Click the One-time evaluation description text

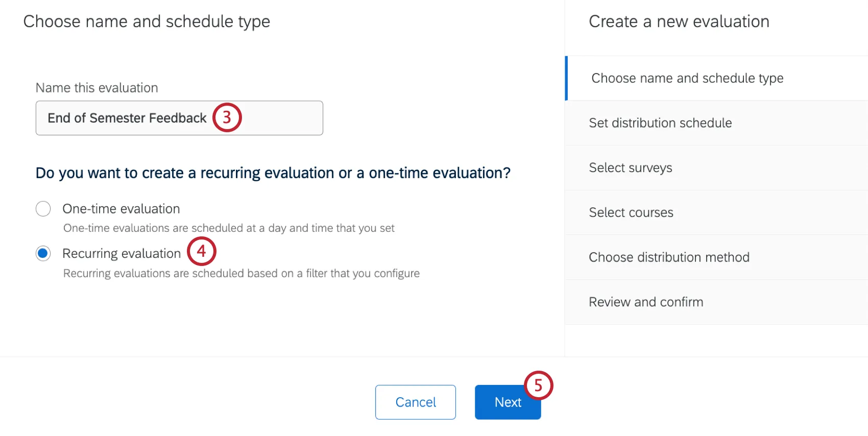[x=228, y=228]
